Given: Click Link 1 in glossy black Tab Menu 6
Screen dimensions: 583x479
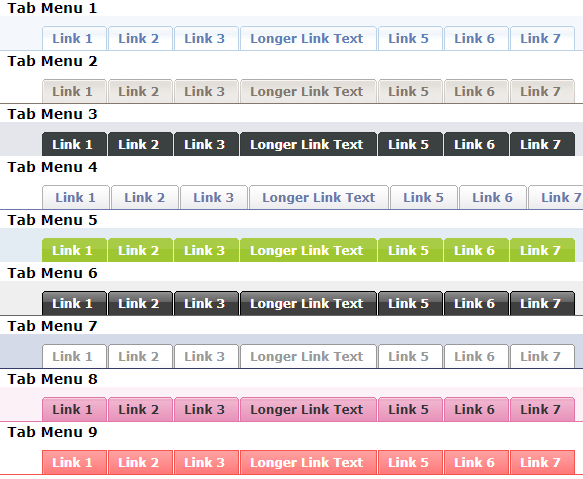Looking at the screenshot, I should click(x=74, y=303).
